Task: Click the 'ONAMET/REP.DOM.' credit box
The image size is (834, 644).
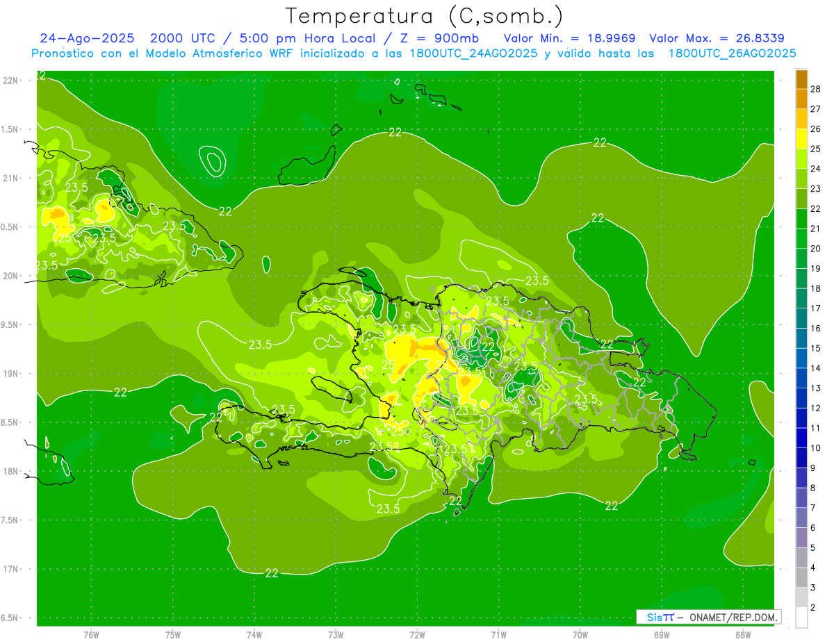Action: [708, 617]
